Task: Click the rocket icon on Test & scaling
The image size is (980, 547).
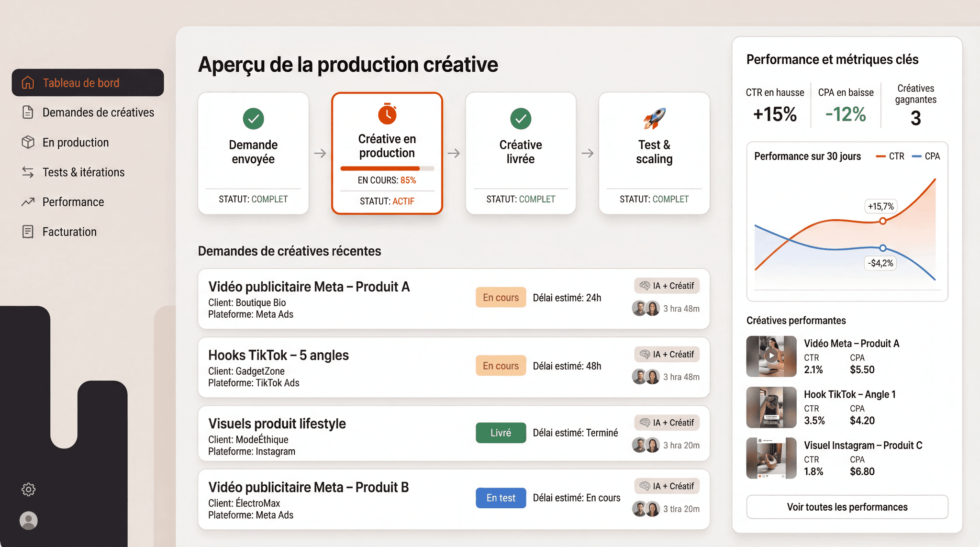Action: [x=654, y=118]
